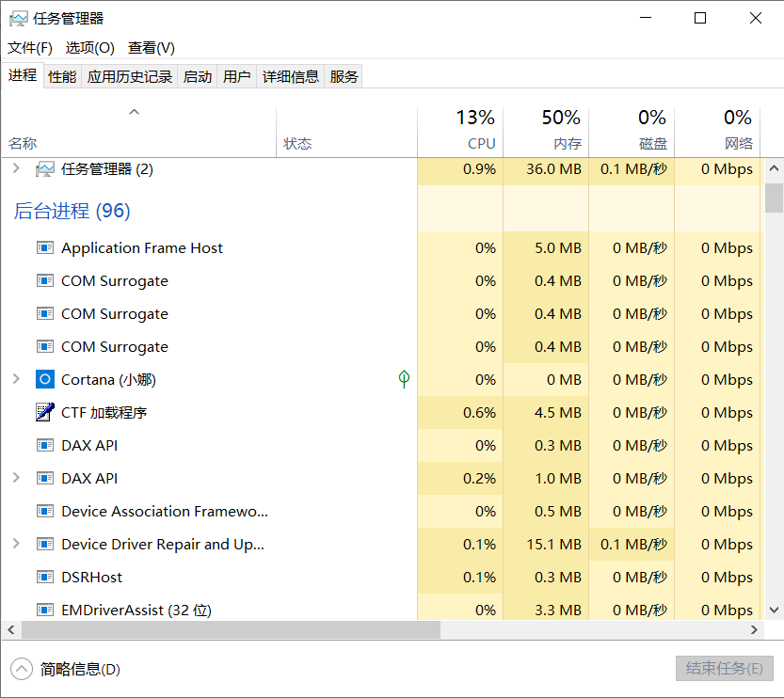Click the horizontal scrollbar right arrow
The image size is (784, 698).
pos(754,630)
